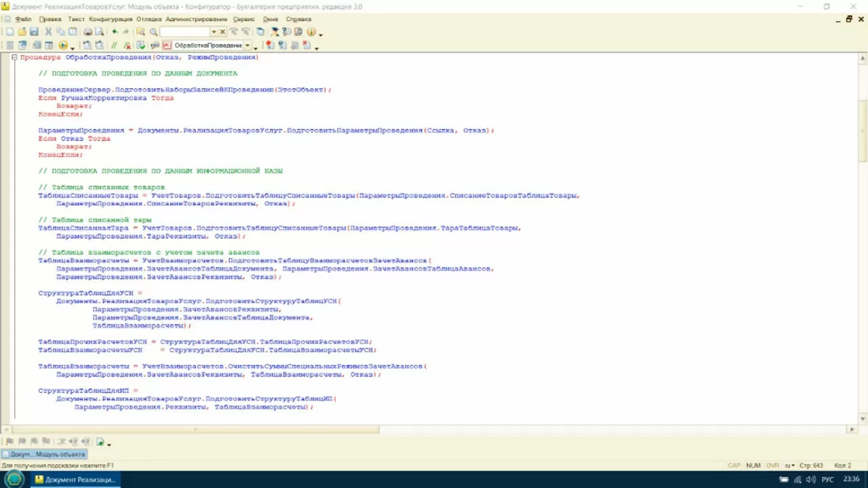Expand the ОбработкаПроведения procedure list dropdown
This screenshot has height=488, width=868.
click(247, 45)
